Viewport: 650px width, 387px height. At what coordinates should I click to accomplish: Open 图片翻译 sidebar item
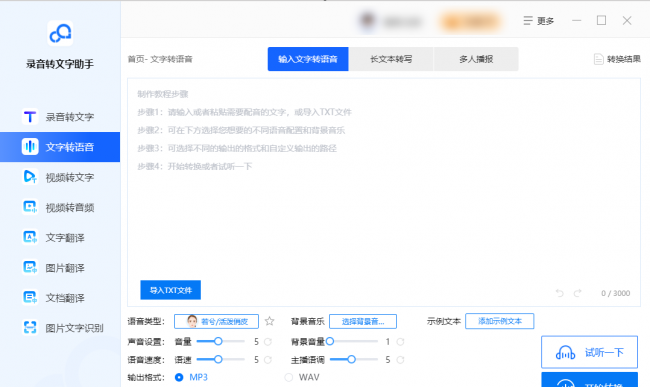click(x=60, y=268)
